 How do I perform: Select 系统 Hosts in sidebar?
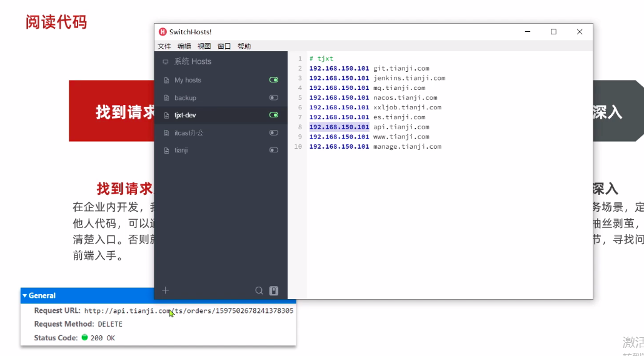click(221, 62)
